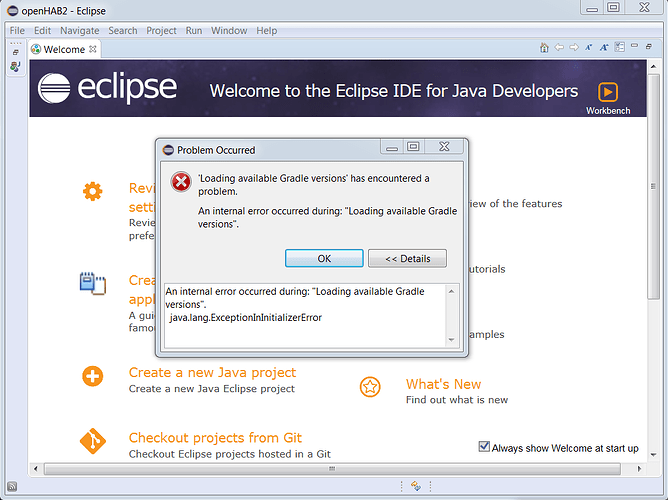Click the star What's New icon

pos(370,387)
